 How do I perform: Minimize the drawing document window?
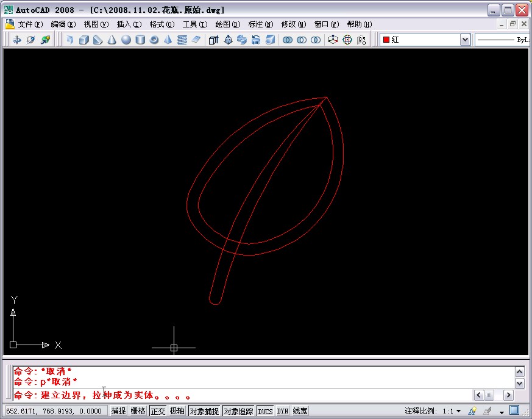click(x=502, y=24)
